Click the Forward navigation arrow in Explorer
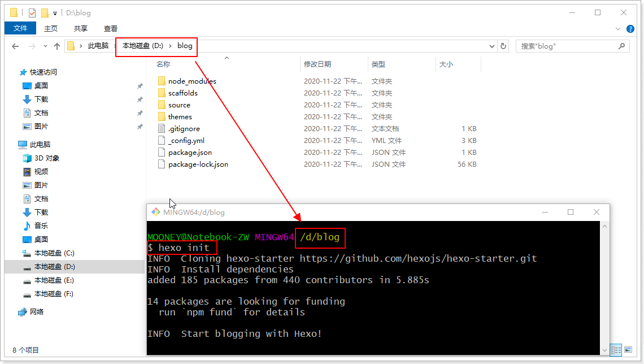 pos(32,46)
